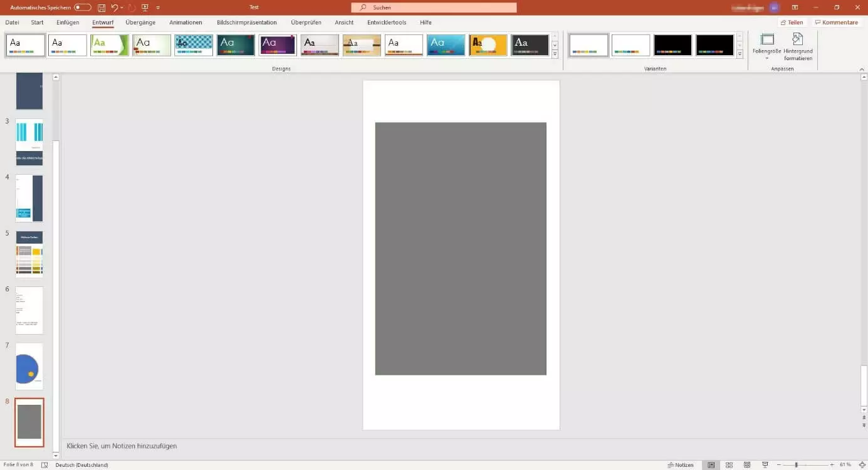Start slideshow from the status bar icon
The width and height of the screenshot is (868, 470).
[765, 465]
